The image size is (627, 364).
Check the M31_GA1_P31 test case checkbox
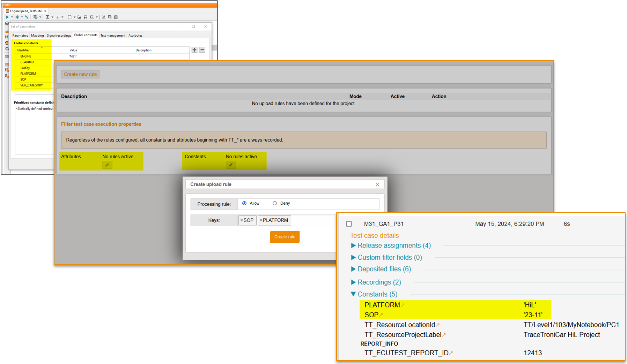349,224
